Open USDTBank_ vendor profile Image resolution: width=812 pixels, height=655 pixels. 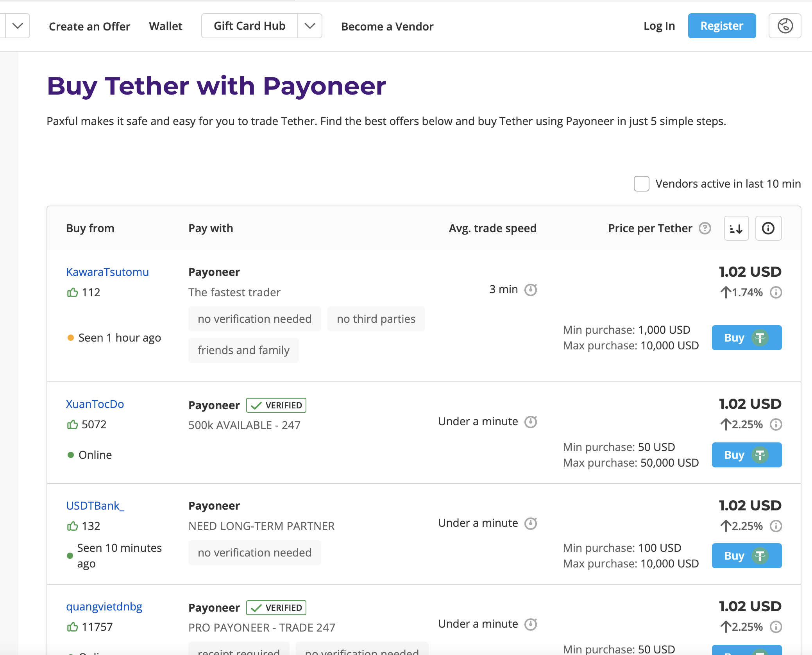(95, 506)
